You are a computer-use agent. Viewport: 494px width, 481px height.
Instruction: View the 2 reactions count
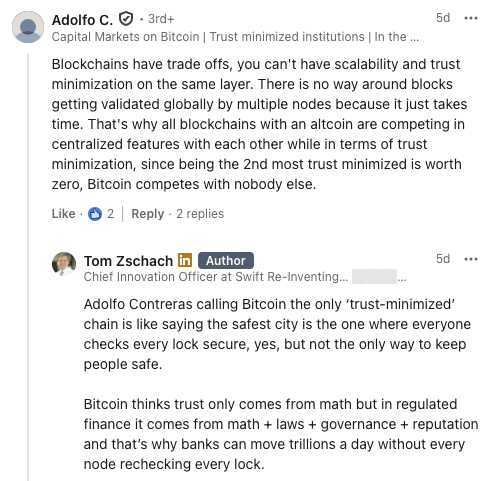tap(110, 214)
